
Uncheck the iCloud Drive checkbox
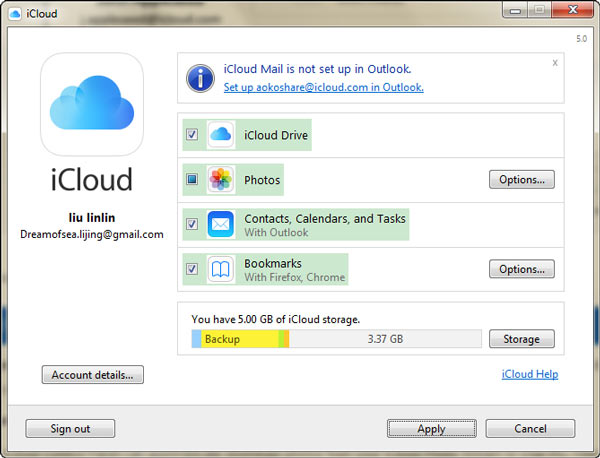[x=192, y=135]
